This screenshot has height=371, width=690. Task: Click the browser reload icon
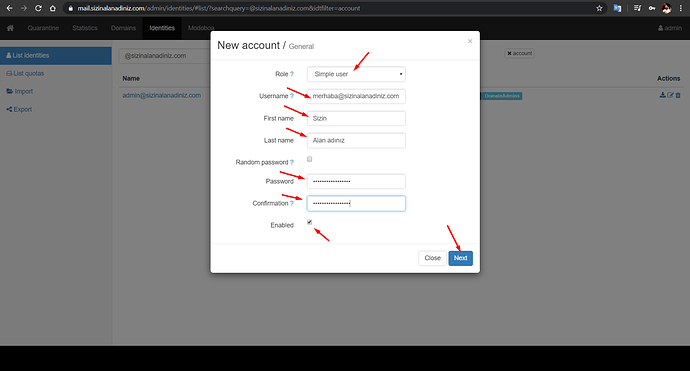pos(38,8)
